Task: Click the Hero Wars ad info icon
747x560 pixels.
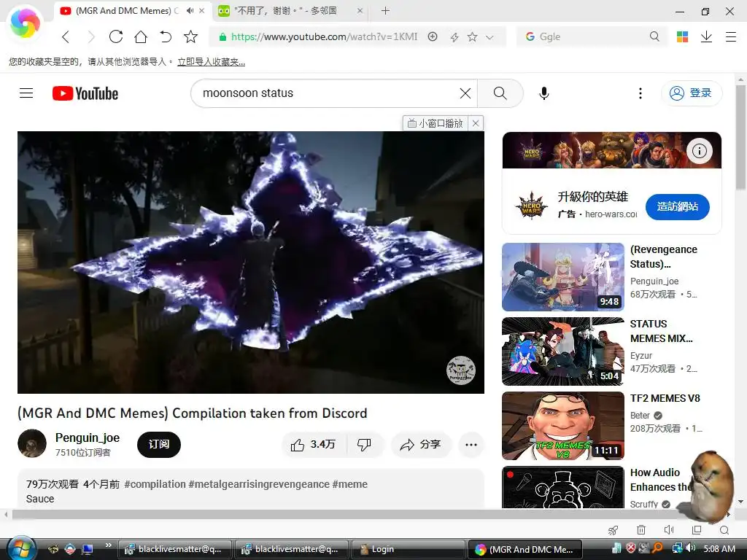Action: tap(700, 151)
